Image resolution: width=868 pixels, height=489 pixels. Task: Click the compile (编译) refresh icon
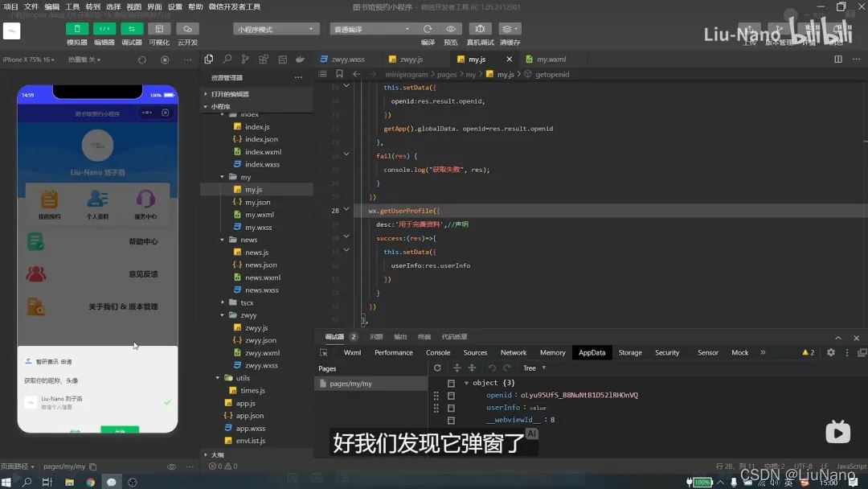[428, 29]
